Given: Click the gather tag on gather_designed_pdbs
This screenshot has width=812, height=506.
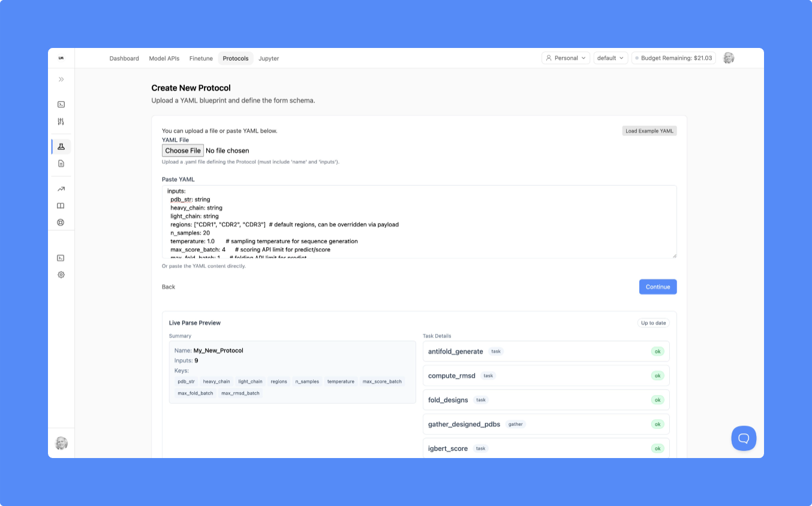Looking at the screenshot, I should click(x=516, y=424).
